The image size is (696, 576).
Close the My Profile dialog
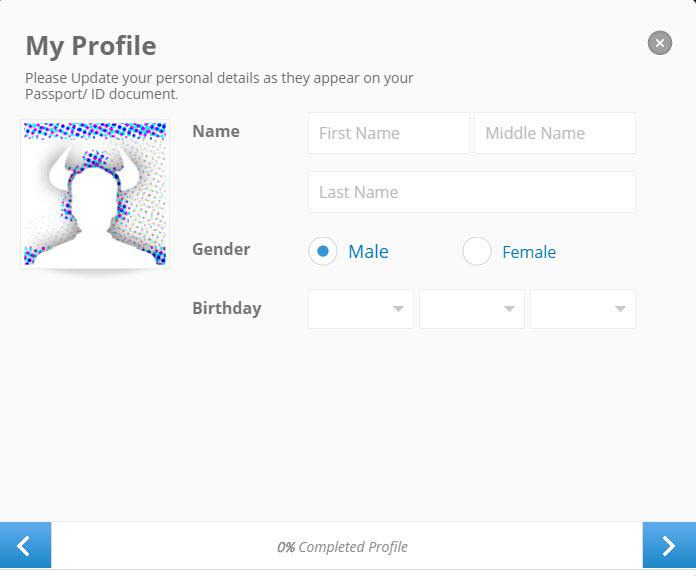click(x=660, y=43)
